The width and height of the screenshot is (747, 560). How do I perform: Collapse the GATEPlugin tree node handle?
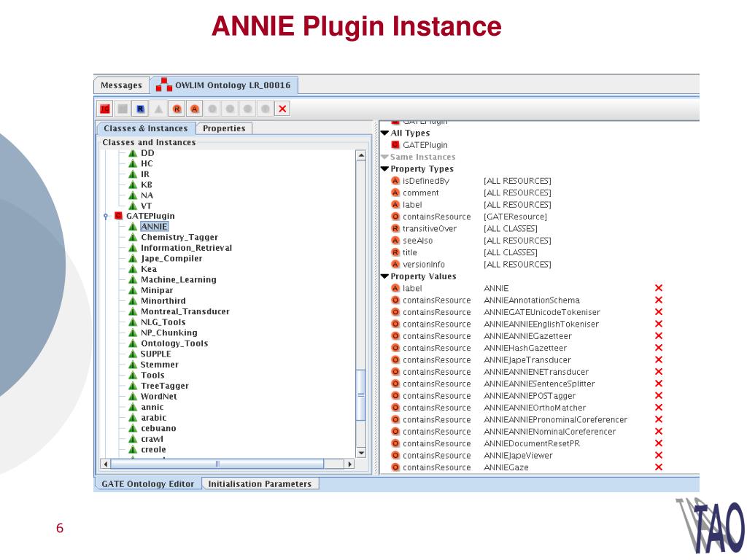tap(106, 216)
